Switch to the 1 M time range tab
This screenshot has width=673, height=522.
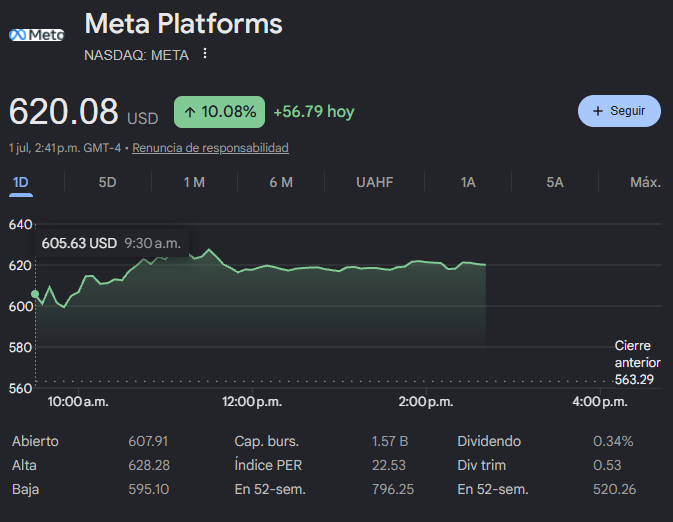pyautogui.click(x=194, y=182)
